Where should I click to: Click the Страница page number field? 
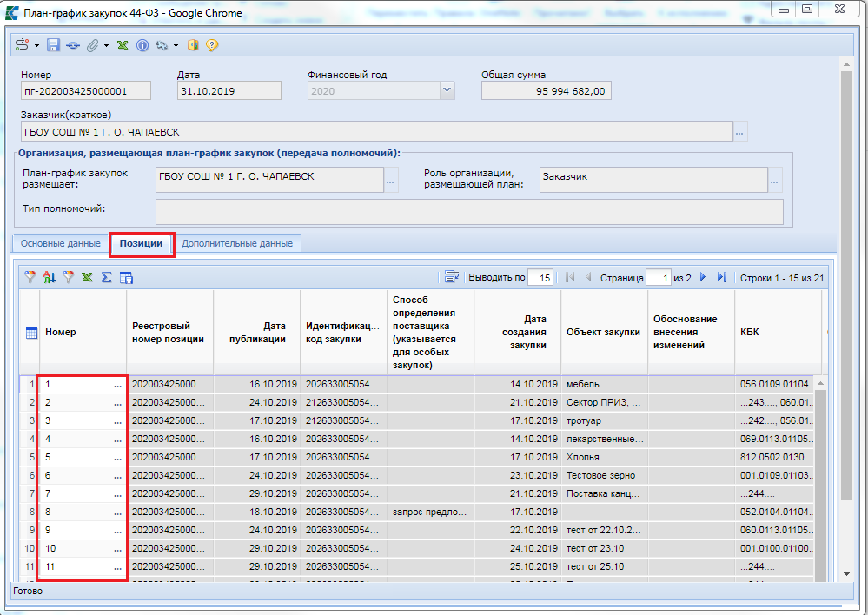(x=658, y=278)
